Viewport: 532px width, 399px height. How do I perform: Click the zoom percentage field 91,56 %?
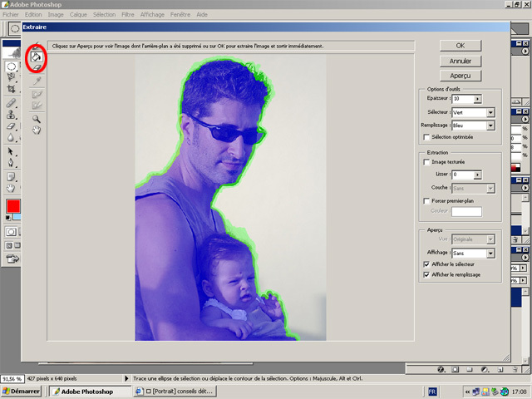[12, 379]
